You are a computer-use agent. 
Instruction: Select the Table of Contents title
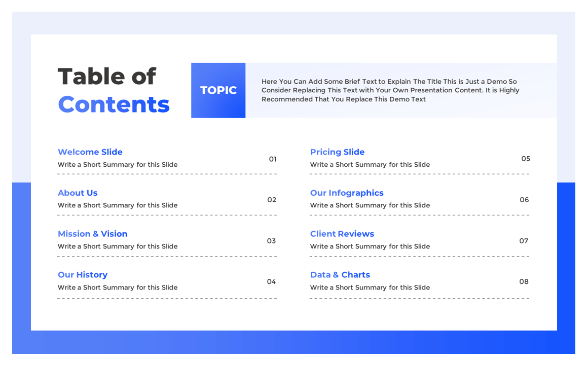tap(114, 90)
